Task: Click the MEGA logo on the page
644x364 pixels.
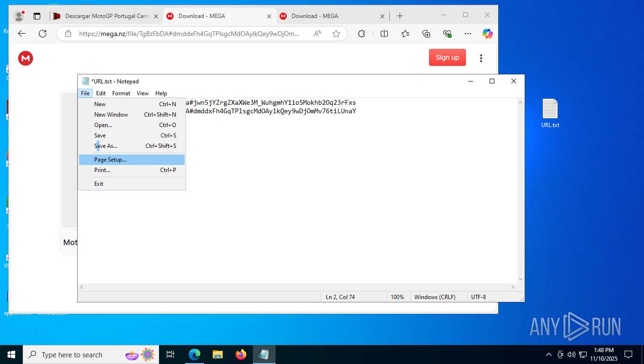Action: pos(26,58)
